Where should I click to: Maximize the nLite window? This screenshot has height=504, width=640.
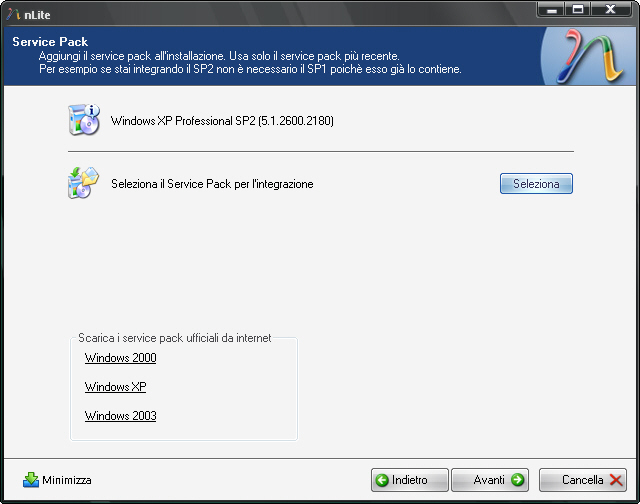point(578,9)
